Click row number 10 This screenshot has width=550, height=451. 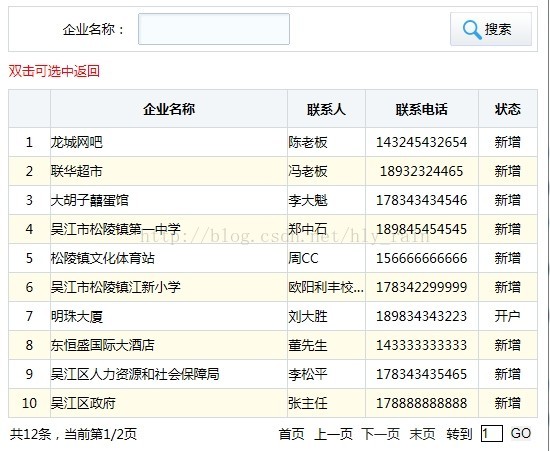tap(29, 403)
